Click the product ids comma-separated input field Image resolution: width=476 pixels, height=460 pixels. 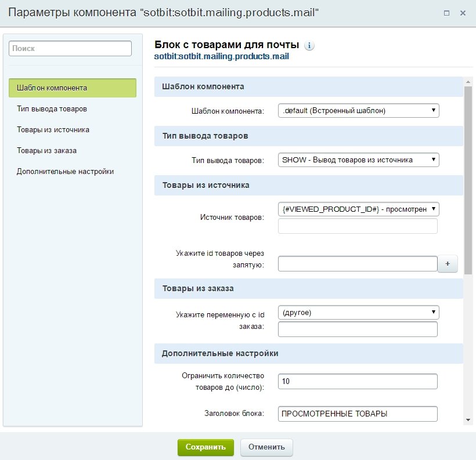pyautogui.click(x=358, y=264)
